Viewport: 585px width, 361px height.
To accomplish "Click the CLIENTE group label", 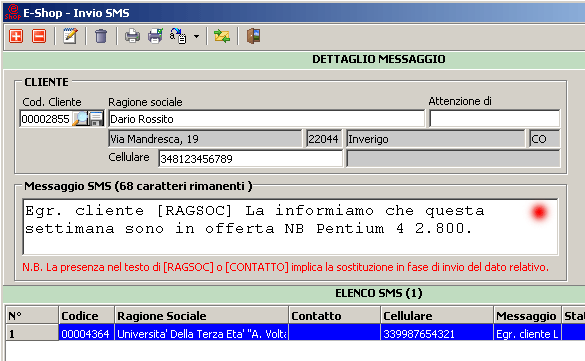I will pyautogui.click(x=46, y=82).
